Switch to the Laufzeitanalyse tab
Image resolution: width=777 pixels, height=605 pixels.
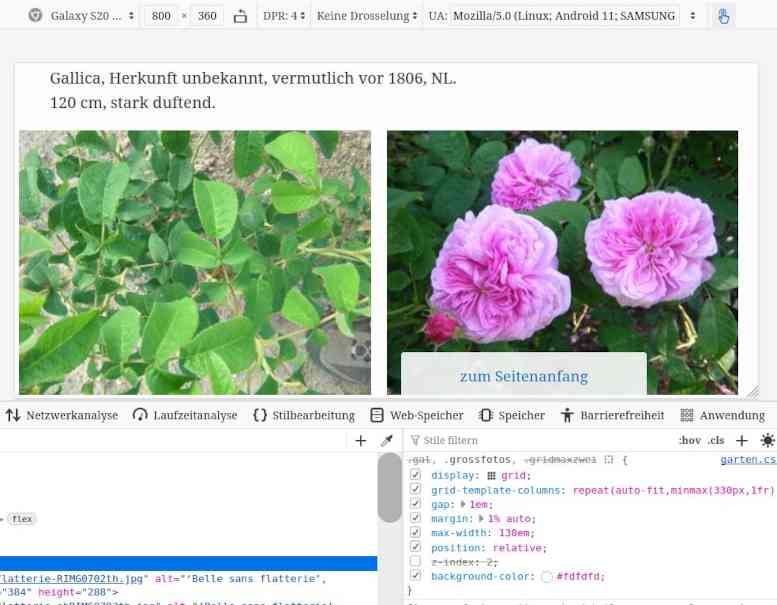coord(185,415)
